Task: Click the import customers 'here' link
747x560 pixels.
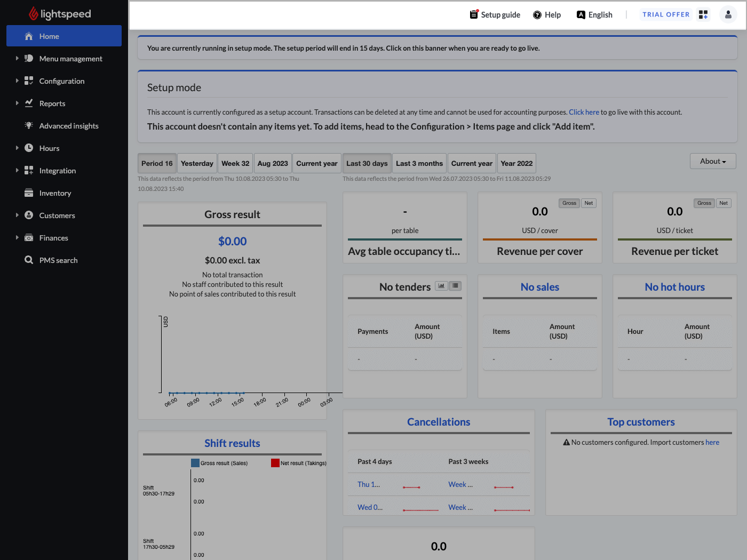Action: [712, 442]
